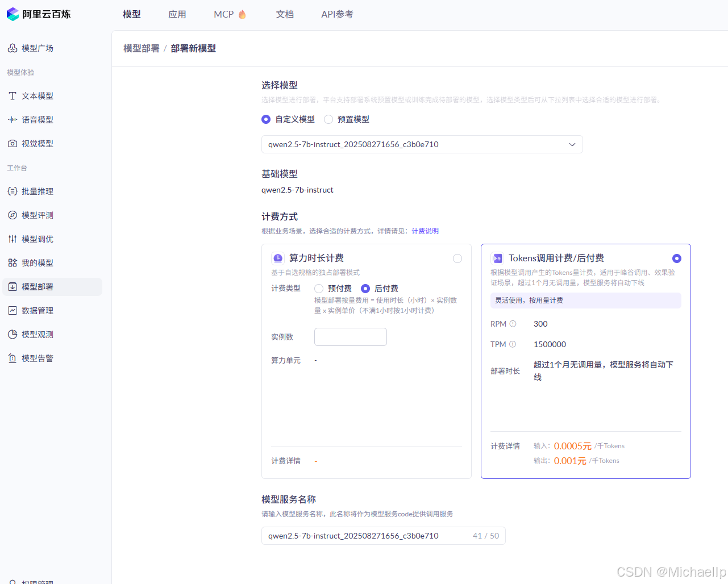Screen dimensions: 728x584
Task: Select the 预置模型 radio button
Action: (x=328, y=119)
